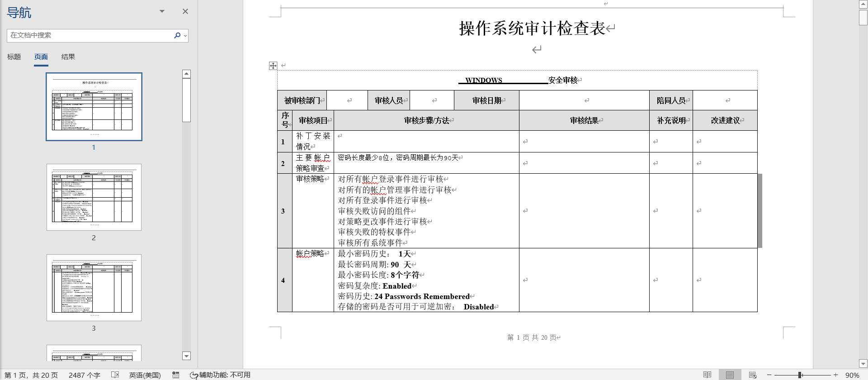Click the WINDOWS underlined heading text

484,81
